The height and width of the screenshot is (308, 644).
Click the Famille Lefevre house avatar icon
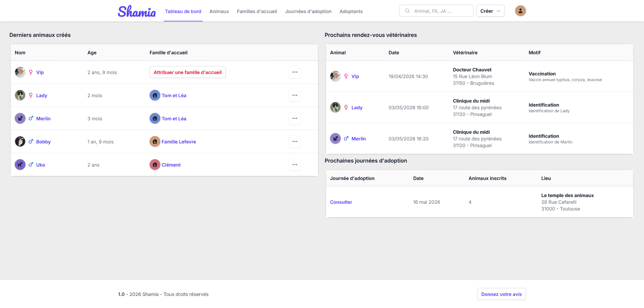[x=155, y=142]
